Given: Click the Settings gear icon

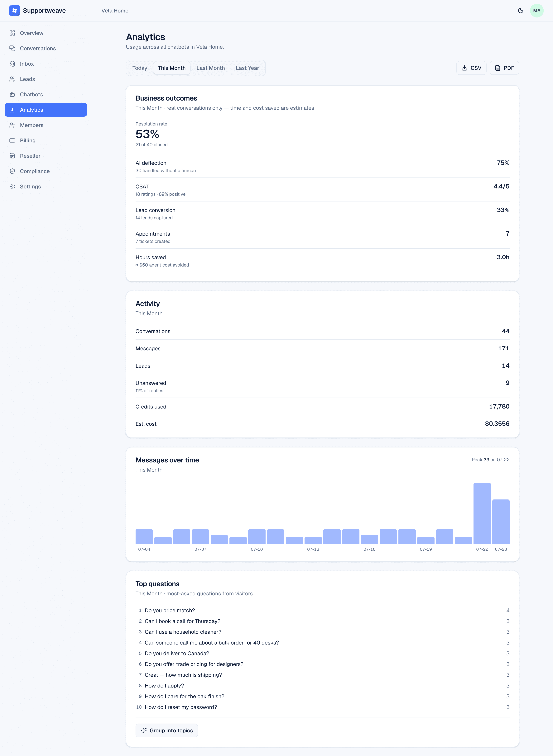Looking at the screenshot, I should point(12,187).
